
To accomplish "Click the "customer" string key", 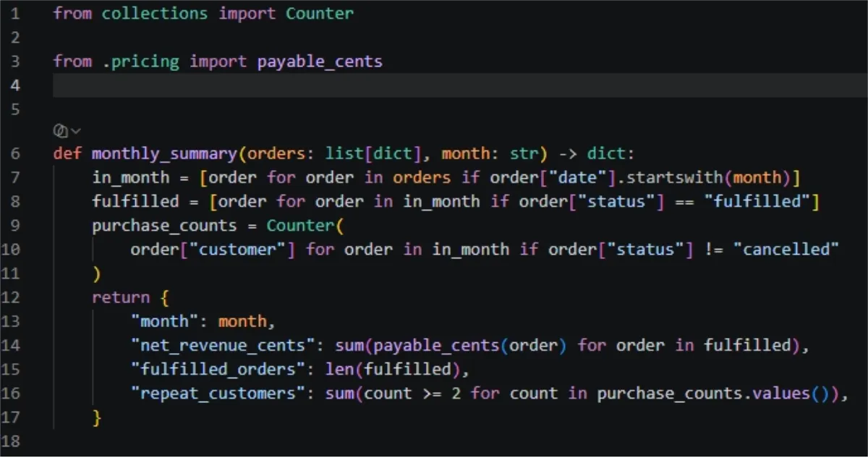I will pos(237,249).
